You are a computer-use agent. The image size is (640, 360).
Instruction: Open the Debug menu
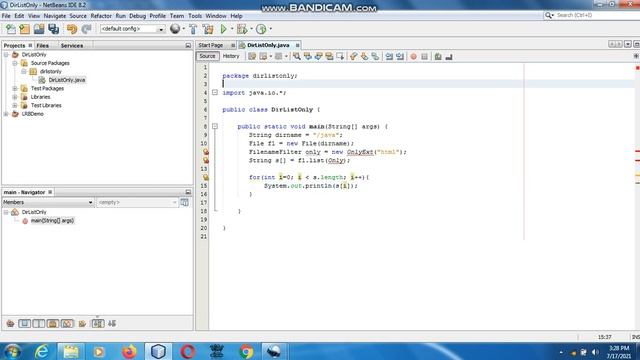click(138, 16)
